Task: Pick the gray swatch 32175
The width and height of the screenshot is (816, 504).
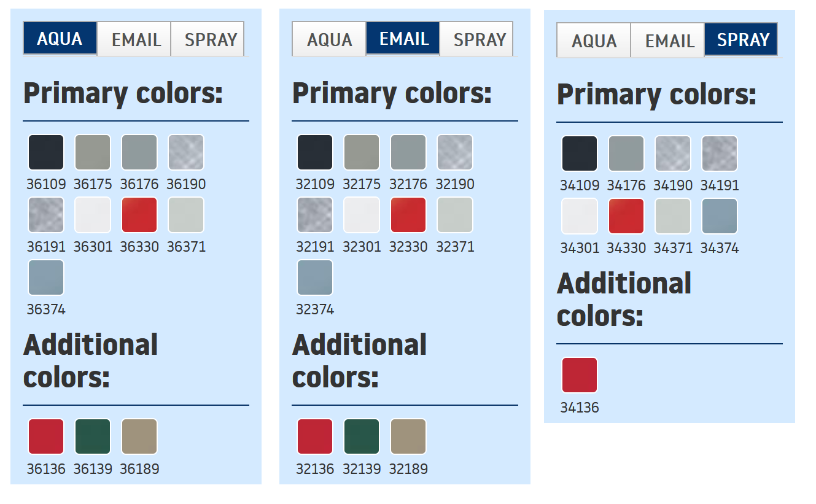Action: 362,152
